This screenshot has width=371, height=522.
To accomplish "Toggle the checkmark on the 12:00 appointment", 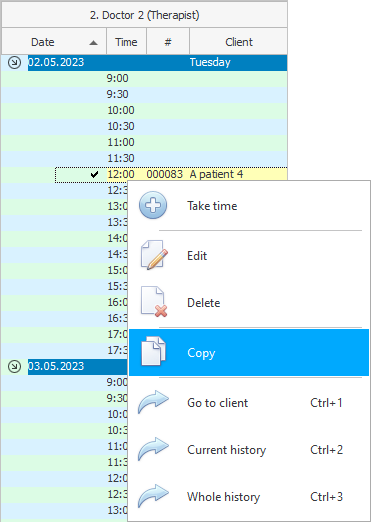I will (x=94, y=174).
